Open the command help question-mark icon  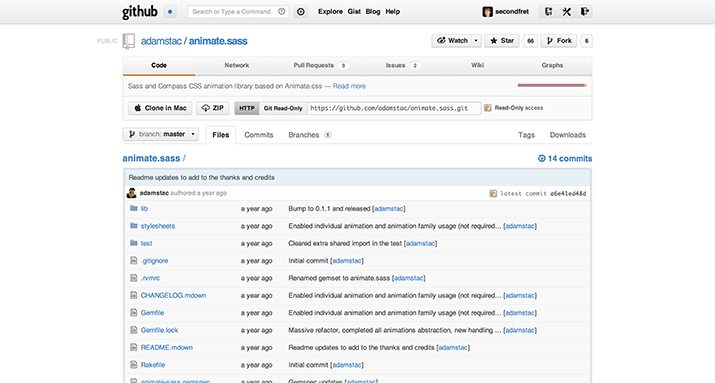[x=281, y=11]
